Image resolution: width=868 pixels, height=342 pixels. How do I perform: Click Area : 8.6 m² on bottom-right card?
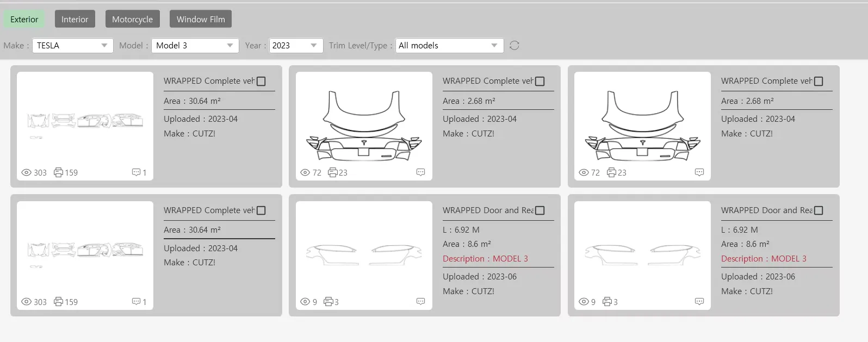point(745,244)
